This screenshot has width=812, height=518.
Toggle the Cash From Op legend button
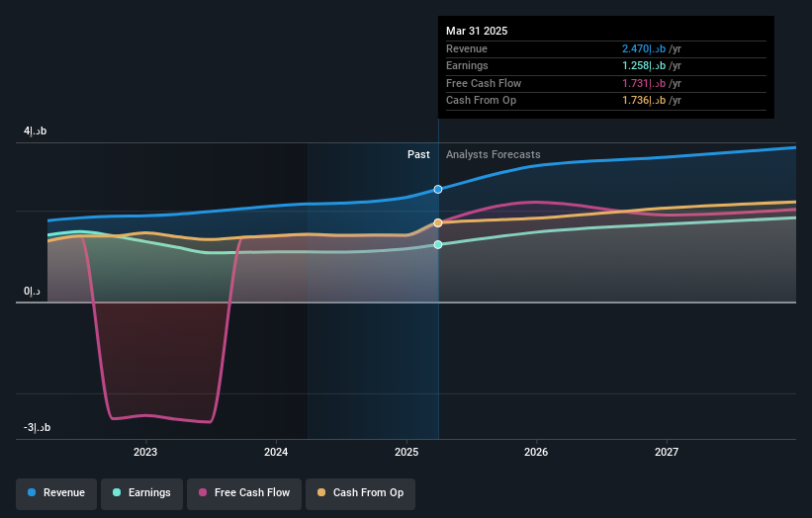(x=360, y=493)
